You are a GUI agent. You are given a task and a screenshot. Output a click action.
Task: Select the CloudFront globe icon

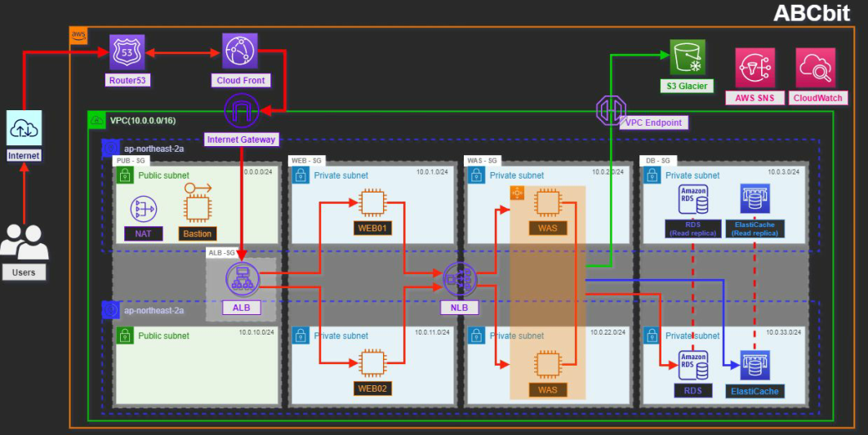[x=240, y=51]
